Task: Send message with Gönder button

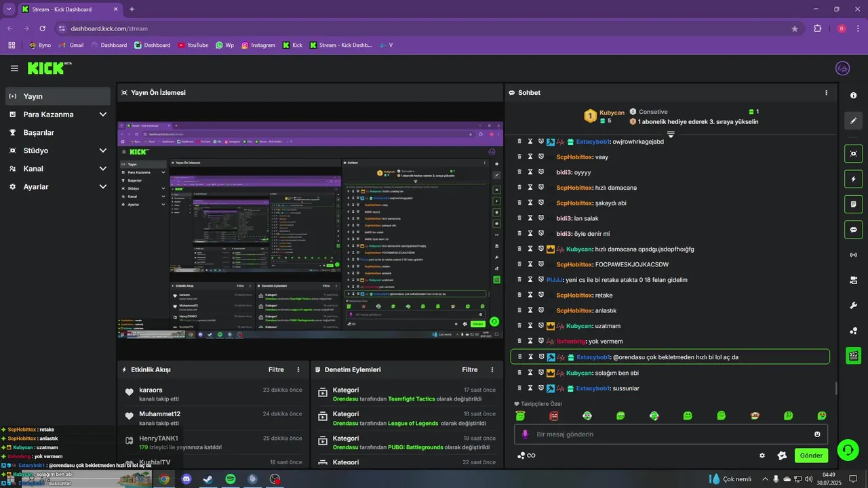Action: click(x=811, y=455)
